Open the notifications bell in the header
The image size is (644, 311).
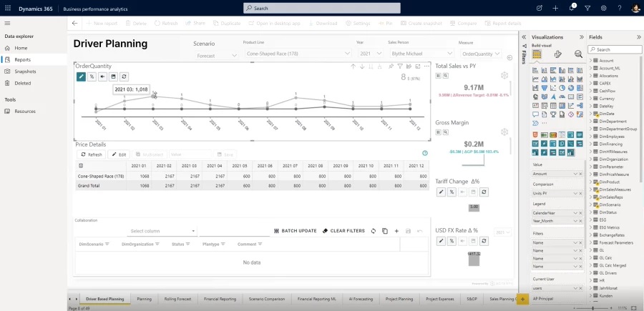click(x=572, y=8)
